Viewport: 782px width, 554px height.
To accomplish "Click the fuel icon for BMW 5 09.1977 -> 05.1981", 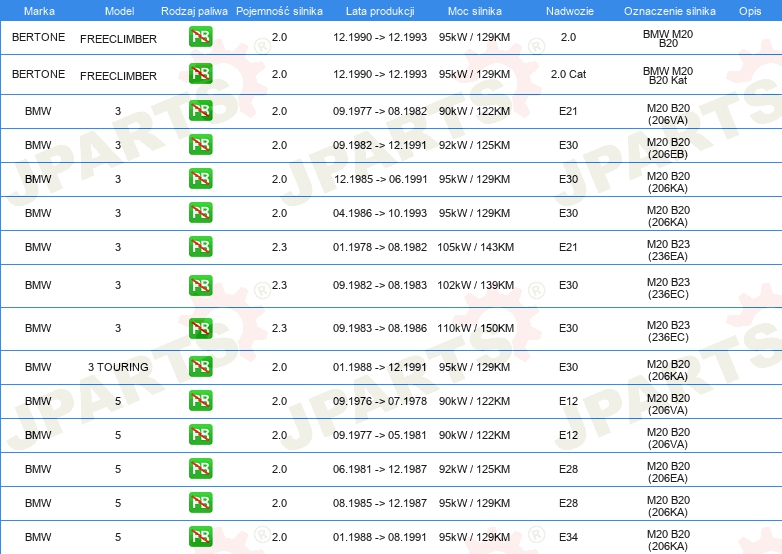I will (x=200, y=434).
